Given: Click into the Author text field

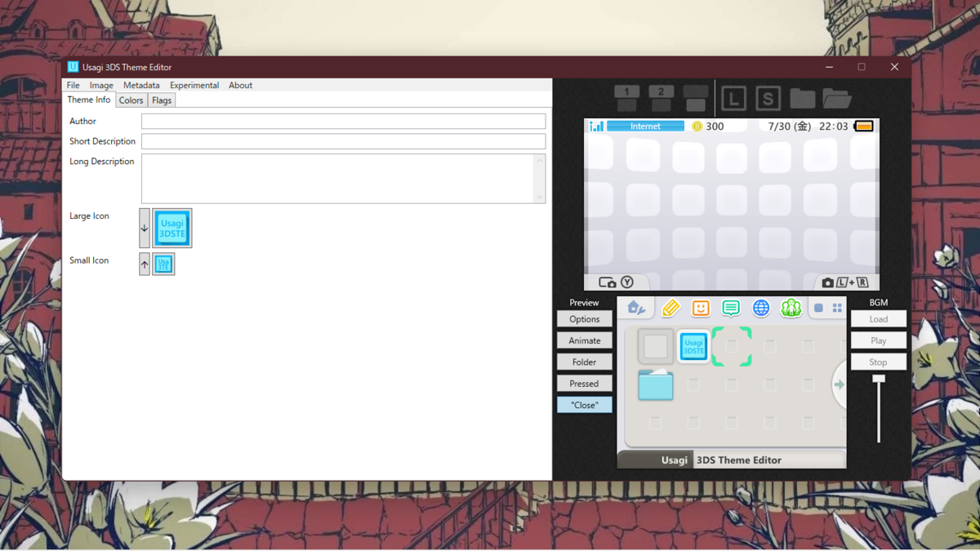Looking at the screenshot, I should coord(343,121).
